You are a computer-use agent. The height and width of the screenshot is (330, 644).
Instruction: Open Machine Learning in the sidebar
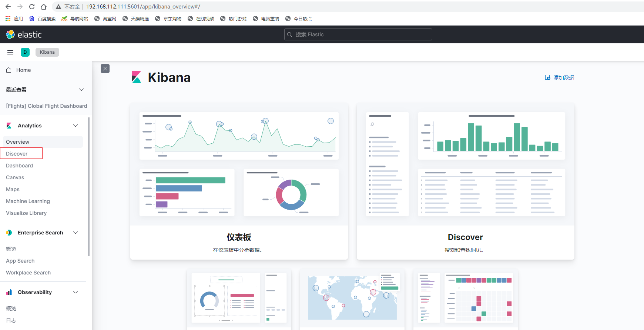pyautogui.click(x=28, y=201)
